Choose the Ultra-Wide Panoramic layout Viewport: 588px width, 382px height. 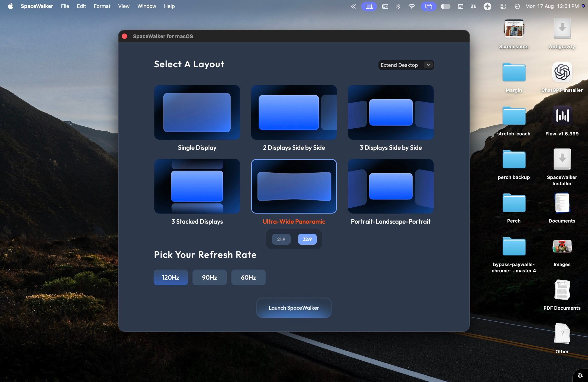point(294,186)
